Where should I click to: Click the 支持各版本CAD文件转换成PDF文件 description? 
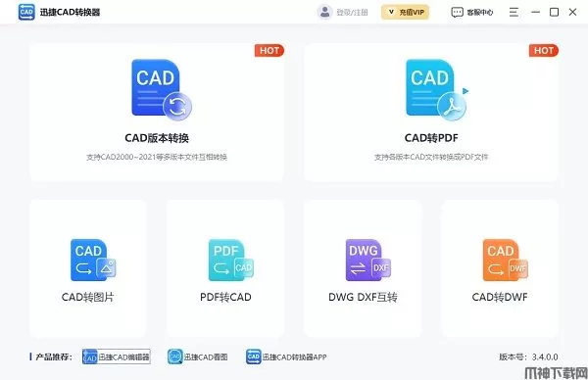431,157
